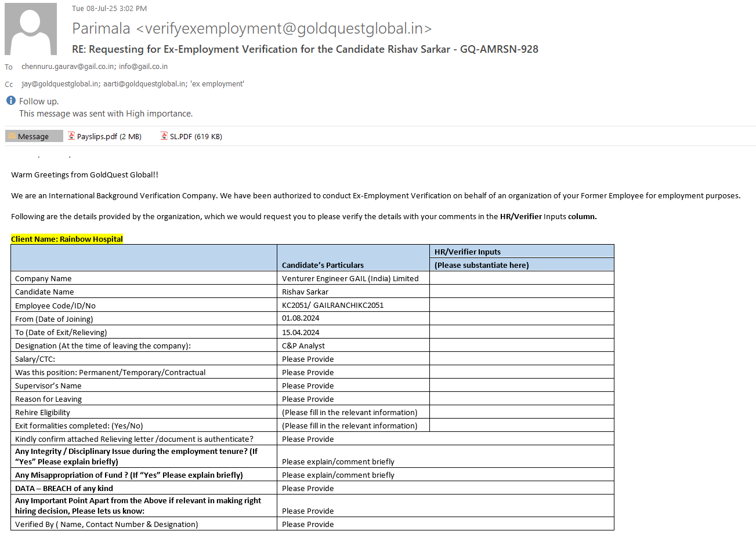The height and width of the screenshot is (538, 756).
Task: Click the PDF icon beside Payslips.pdf
Action: tap(71, 136)
